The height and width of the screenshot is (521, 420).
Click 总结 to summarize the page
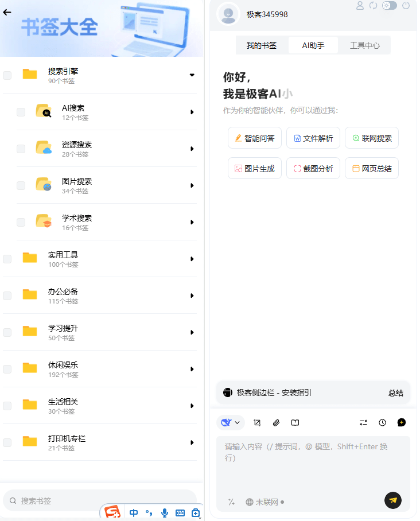[396, 392]
